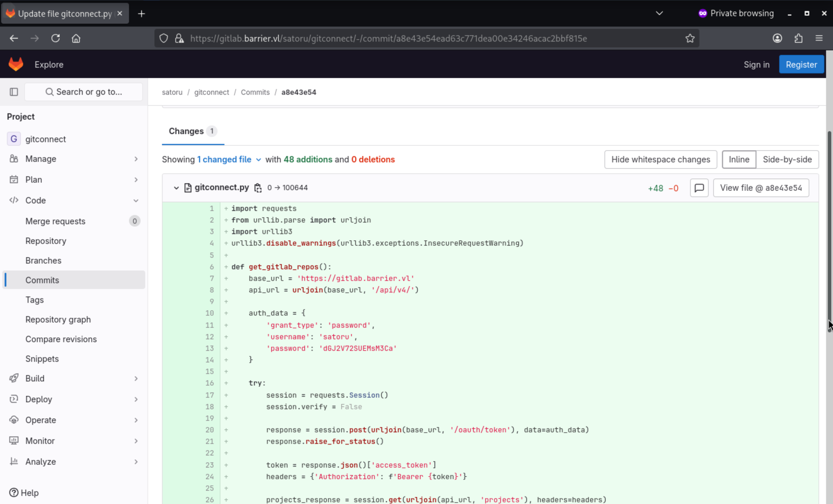
Task: Click the comment bubble icon on file
Action: click(699, 188)
